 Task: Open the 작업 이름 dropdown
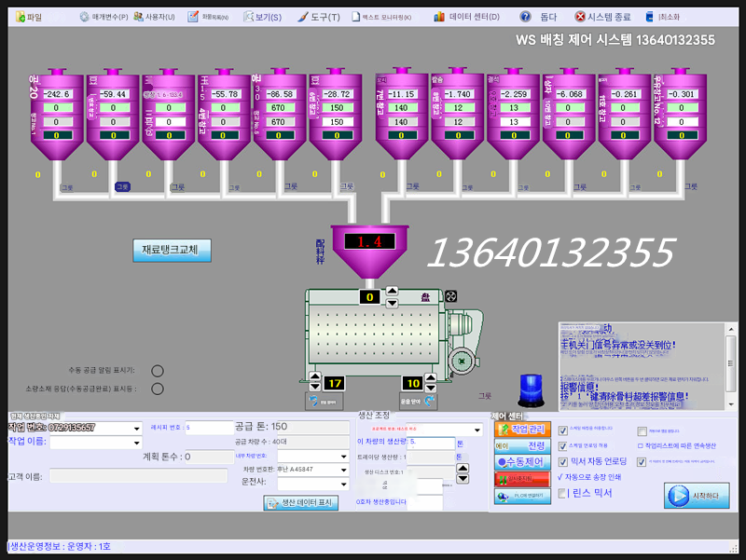[136, 444]
